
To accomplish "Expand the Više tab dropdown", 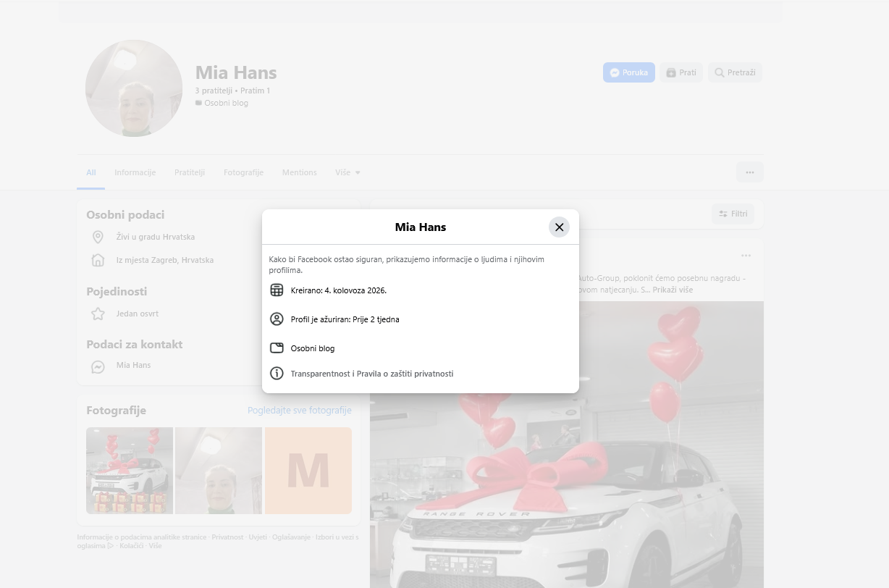I will pos(347,172).
